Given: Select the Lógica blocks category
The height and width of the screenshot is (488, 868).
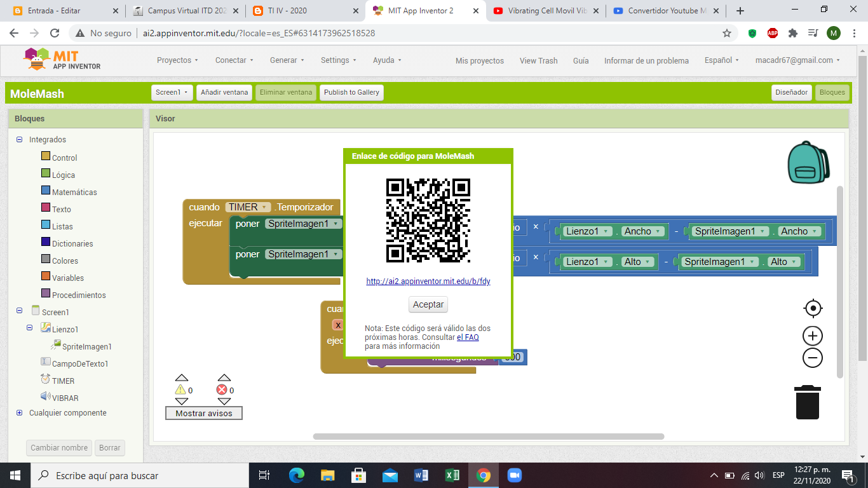Looking at the screenshot, I should pos(64,175).
